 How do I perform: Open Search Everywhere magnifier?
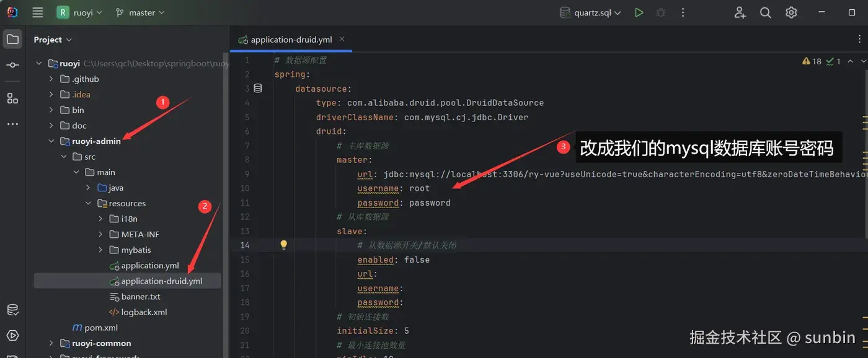pyautogui.click(x=766, y=12)
